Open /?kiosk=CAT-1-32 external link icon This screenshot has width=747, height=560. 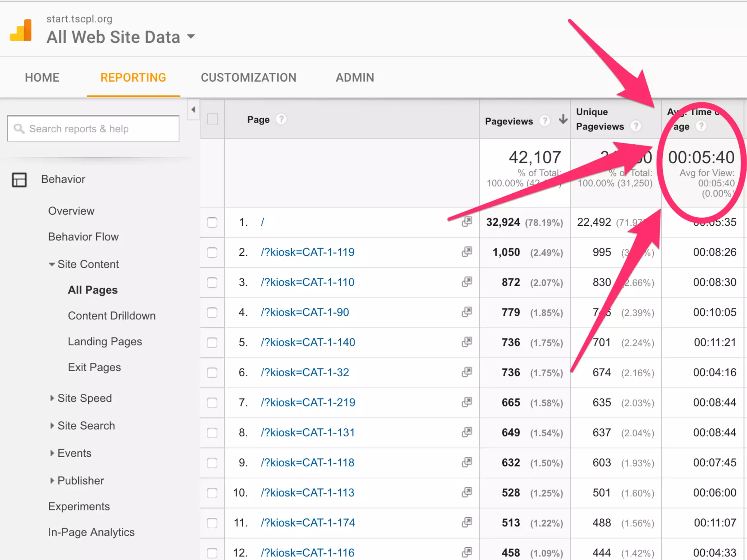467,372
